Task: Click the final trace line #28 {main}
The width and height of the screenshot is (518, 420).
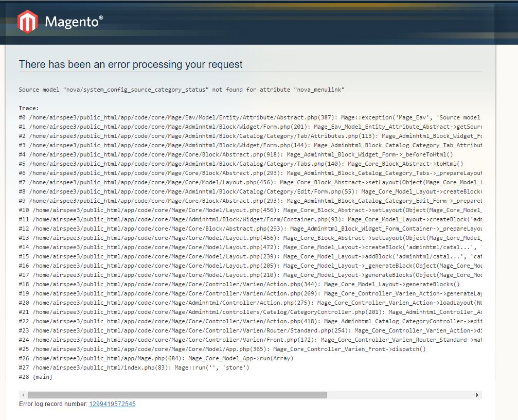Action: coord(35,377)
